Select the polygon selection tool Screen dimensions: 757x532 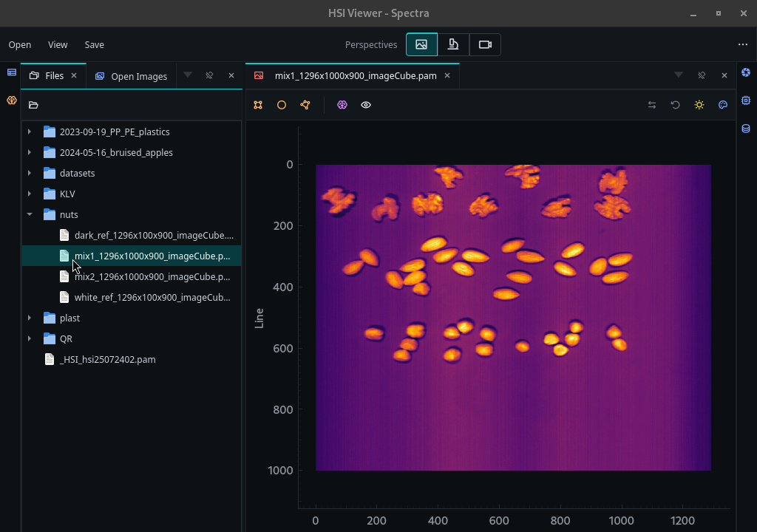(305, 105)
